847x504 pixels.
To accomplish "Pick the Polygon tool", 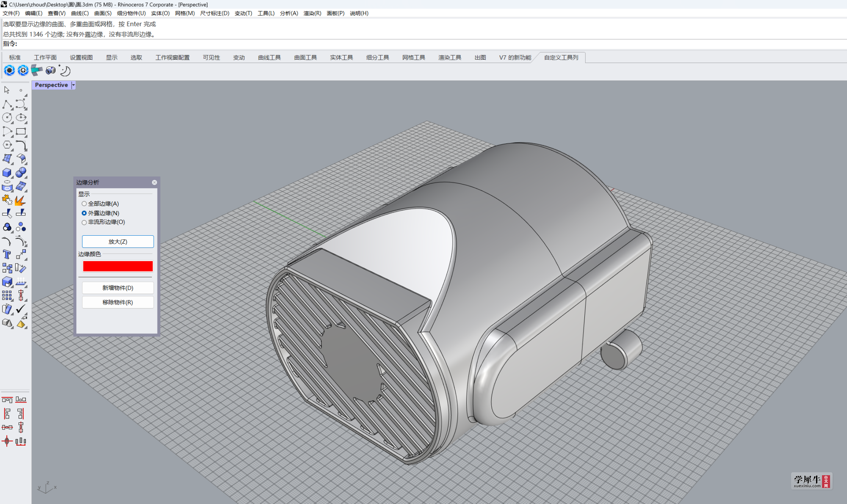I will click(7, 145).
